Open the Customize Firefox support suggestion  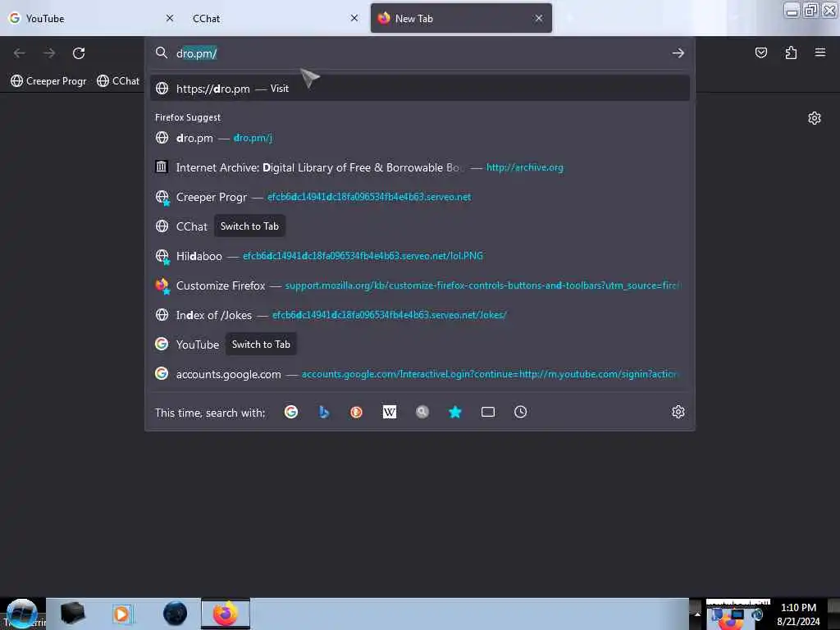pyautogui.click(x=419, y=285)
